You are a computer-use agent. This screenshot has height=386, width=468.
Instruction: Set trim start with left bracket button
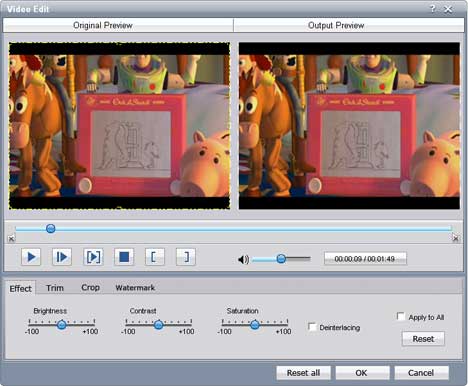(155, 257)
